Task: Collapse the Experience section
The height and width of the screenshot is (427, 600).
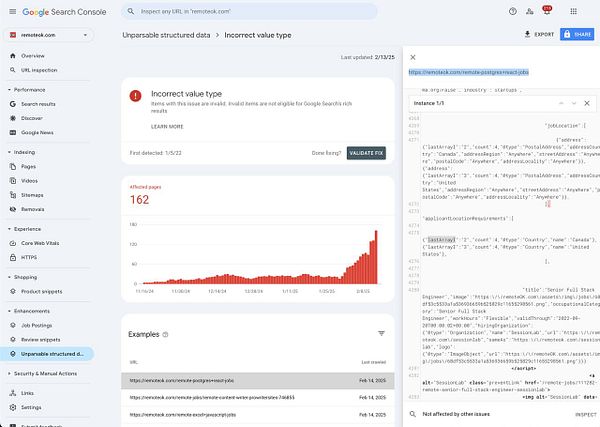Action: point(9,229)
